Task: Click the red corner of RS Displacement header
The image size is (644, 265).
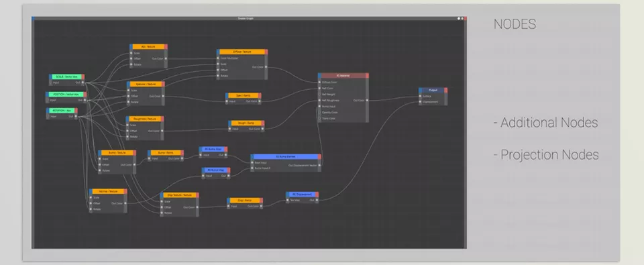Action: pos(317,195)
